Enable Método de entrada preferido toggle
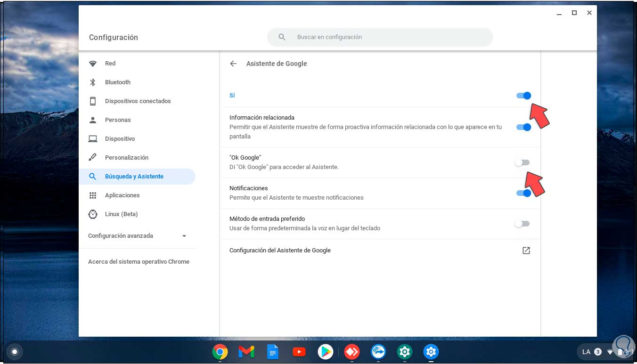Screen dimensions: 637x364 pyautogui.click(x=523, y=224)
